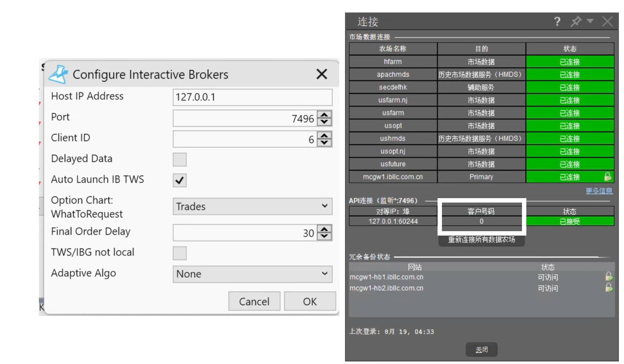624x364 pixels.
Task: Click 可访问 status for mcgw1-hb1.ibllc.com.cn
Action: coord(548,277)
